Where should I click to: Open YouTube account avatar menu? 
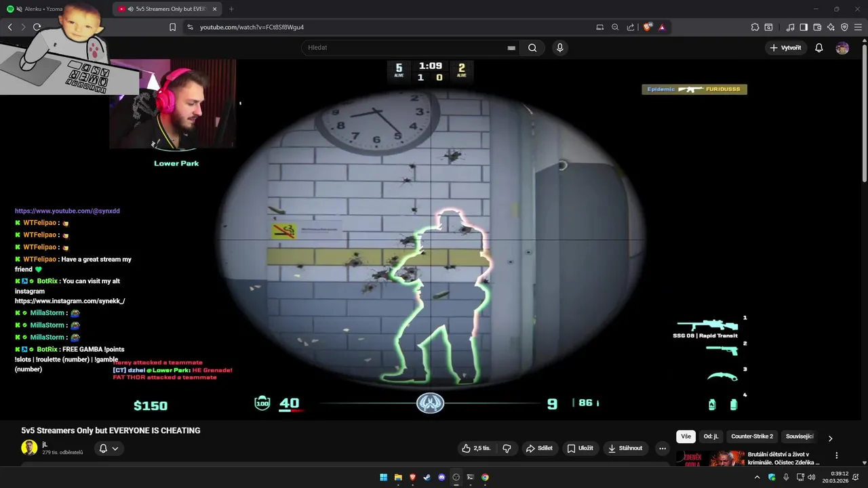[x=842, y=47]
